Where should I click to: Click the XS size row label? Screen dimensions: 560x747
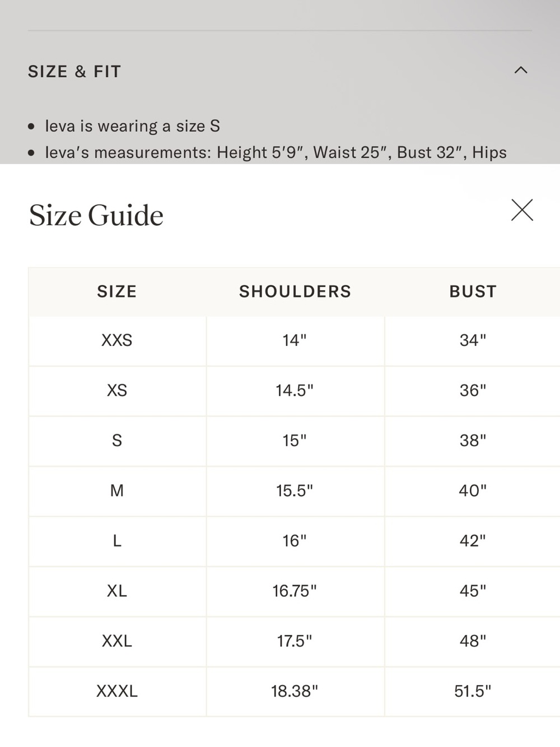(x=117, y=390)
